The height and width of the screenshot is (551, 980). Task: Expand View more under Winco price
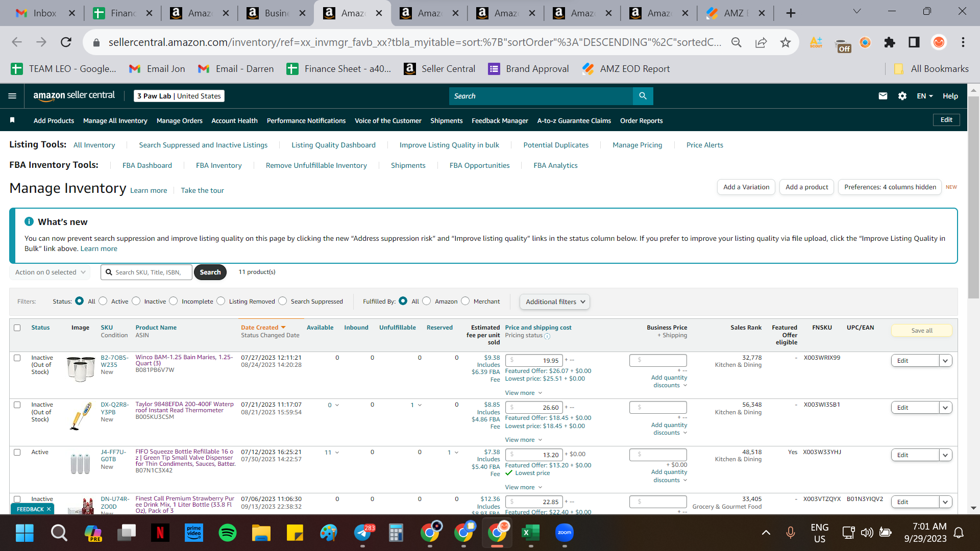point(524,393)
